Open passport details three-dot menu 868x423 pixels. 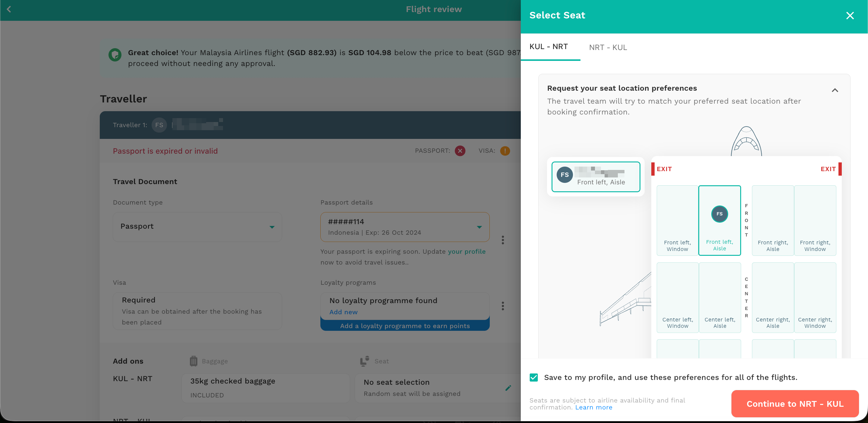503,240
